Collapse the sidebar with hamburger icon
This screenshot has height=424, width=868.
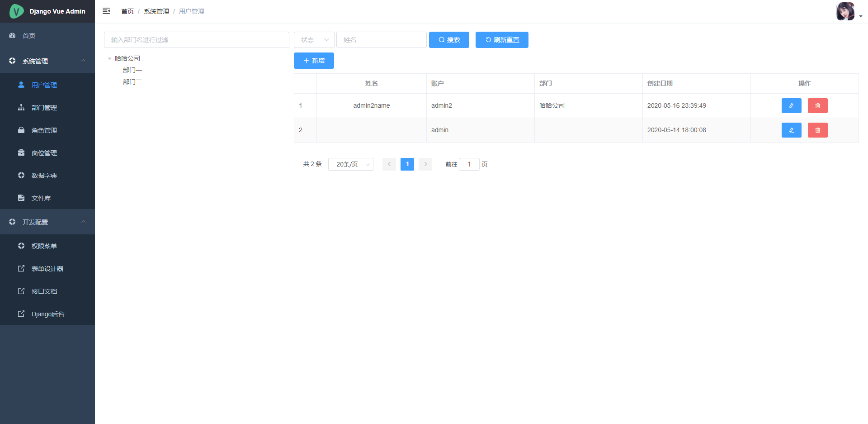click(x=106, y=11)
